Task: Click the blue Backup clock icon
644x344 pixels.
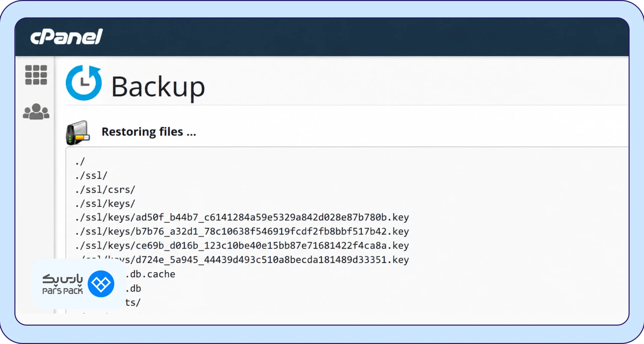Action: pyautogui.click(x=84, y=83)
